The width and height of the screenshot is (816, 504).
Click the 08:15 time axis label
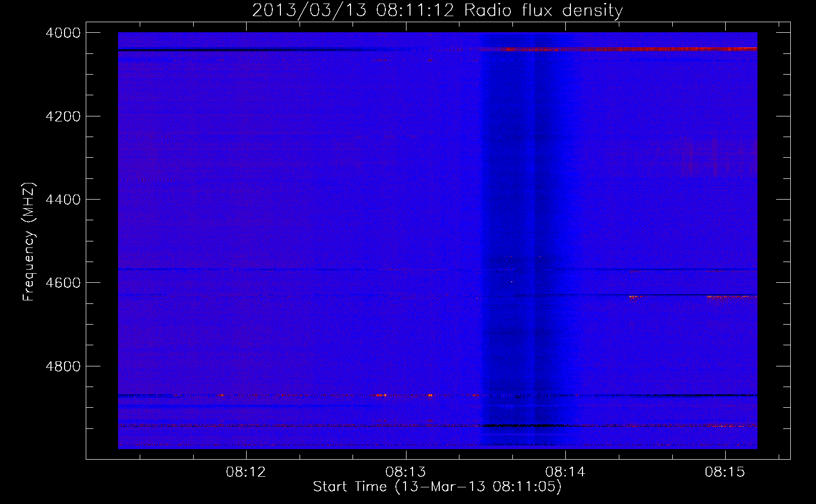725,472
